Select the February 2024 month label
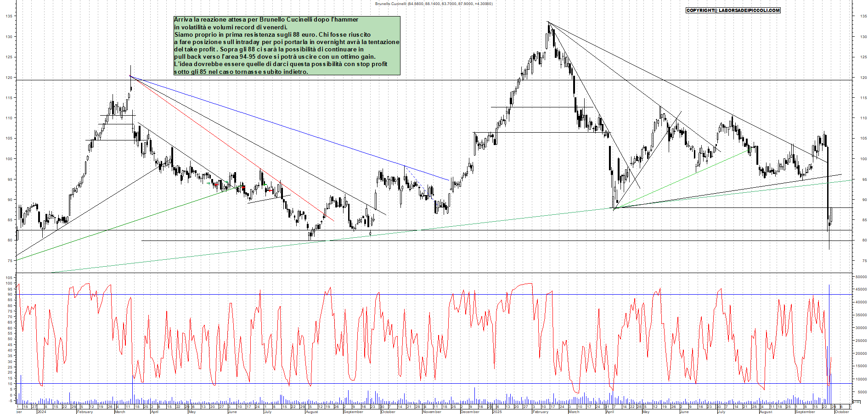868x414 pixels. [85, 412]
